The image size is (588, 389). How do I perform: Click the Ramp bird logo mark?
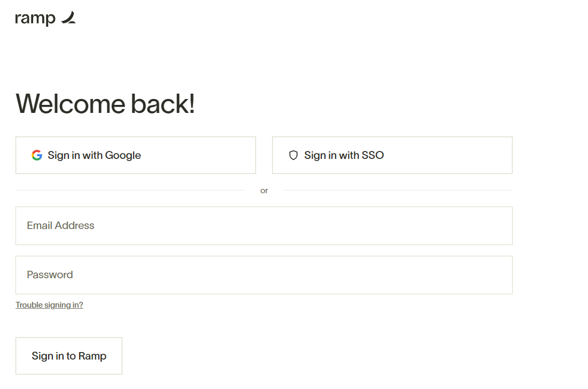68,18
